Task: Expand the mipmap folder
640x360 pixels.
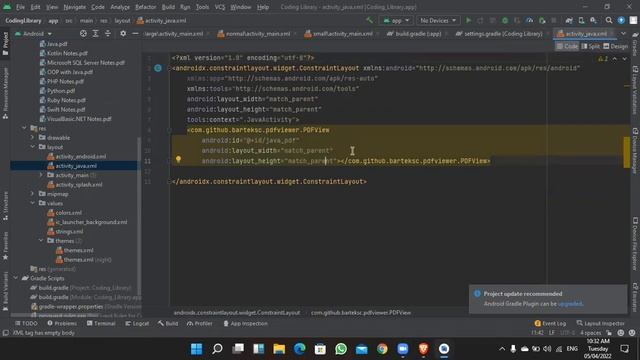Action: [x=33, y=194]
